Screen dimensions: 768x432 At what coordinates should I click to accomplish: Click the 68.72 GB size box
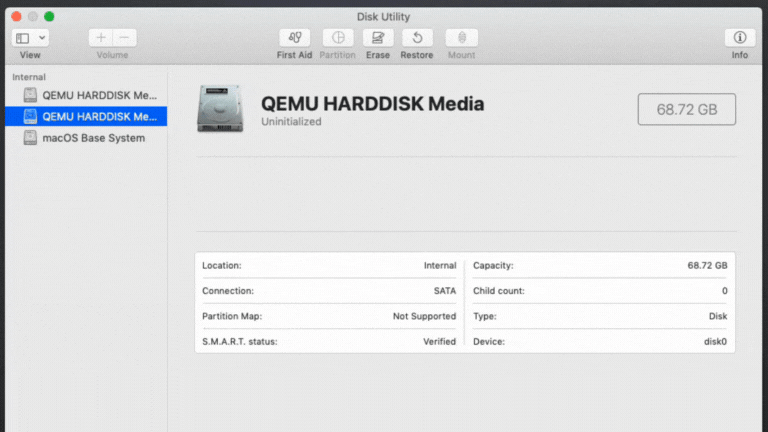[687, 109]
